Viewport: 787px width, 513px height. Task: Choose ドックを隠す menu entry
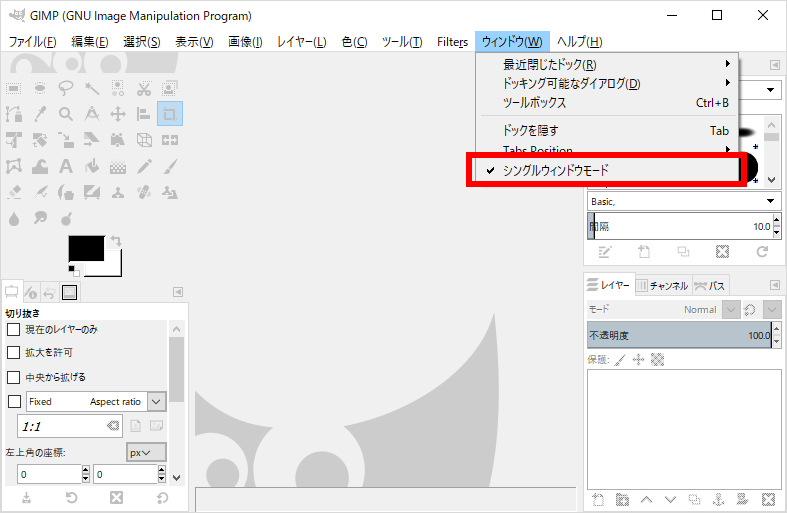[x=607, y=131]
